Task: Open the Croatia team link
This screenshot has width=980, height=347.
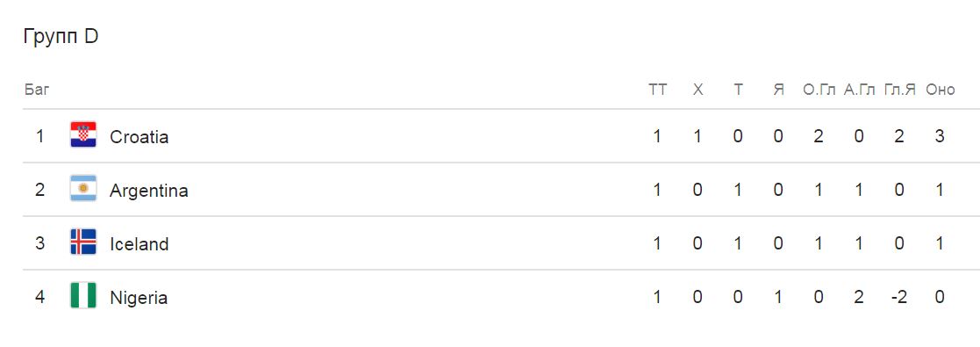Action: (139, 136)
